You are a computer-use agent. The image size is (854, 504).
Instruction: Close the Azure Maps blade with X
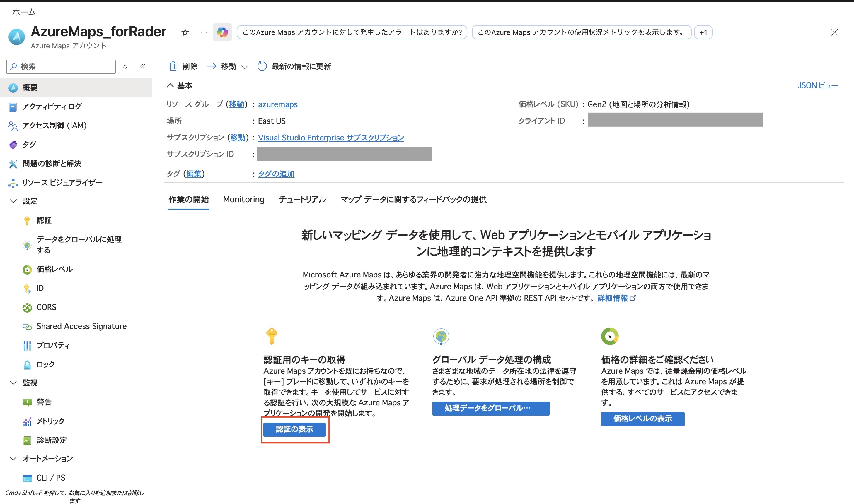pyautogui.click(x=834, y=32)
